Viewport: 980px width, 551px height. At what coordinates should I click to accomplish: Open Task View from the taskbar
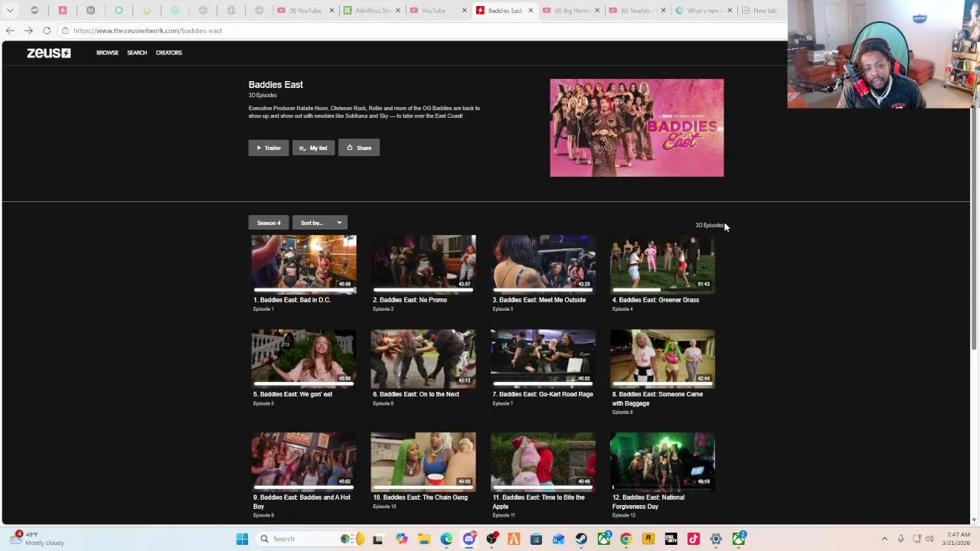(x=377, y=539)
